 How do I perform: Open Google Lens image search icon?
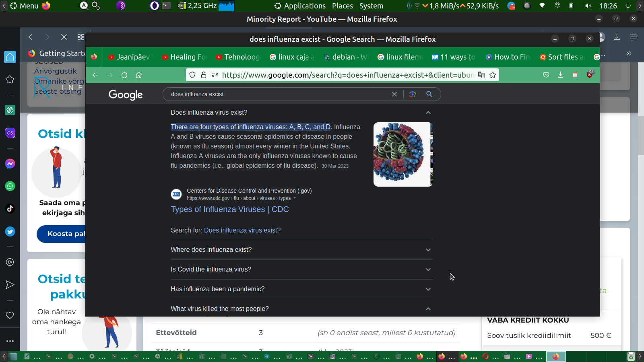click(x=413, y=94)
